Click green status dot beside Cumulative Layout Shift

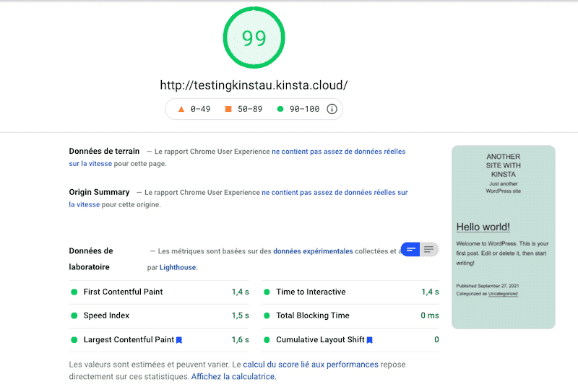267,340
